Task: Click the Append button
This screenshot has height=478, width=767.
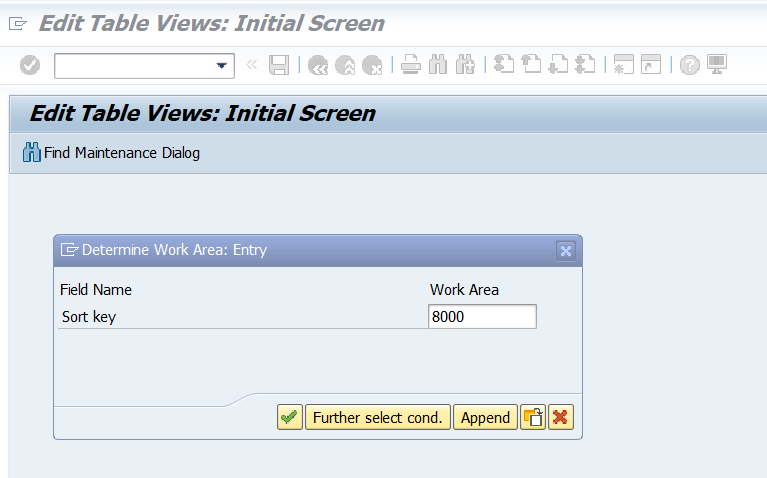Action: 485,417
